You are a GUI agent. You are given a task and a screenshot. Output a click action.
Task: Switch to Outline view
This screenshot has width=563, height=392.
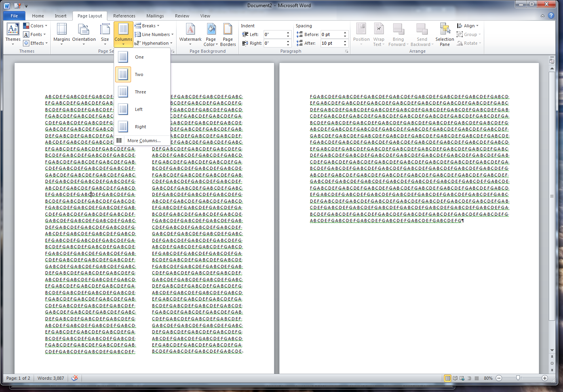[x=469, y=378]
